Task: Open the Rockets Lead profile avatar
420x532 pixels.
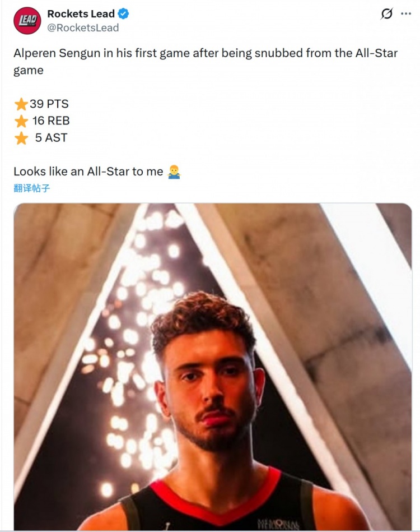Action: pyautogui.click(x=27, y=20)
